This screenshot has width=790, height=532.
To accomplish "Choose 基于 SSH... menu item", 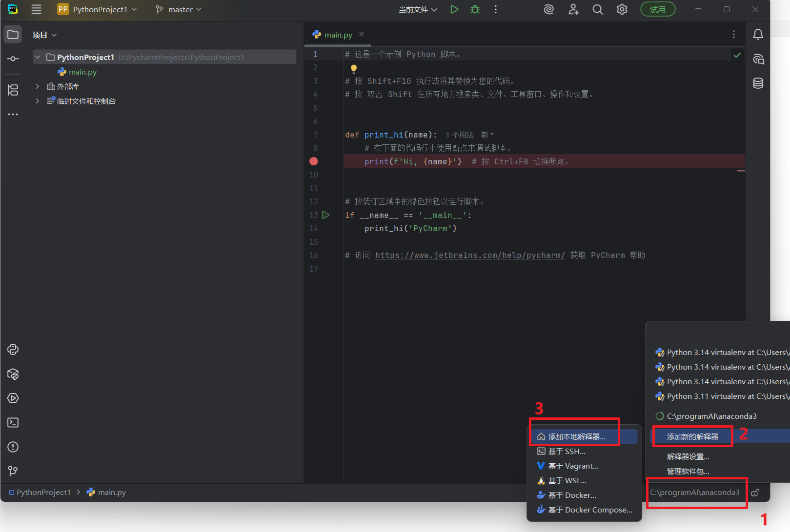I will point(584,452).
